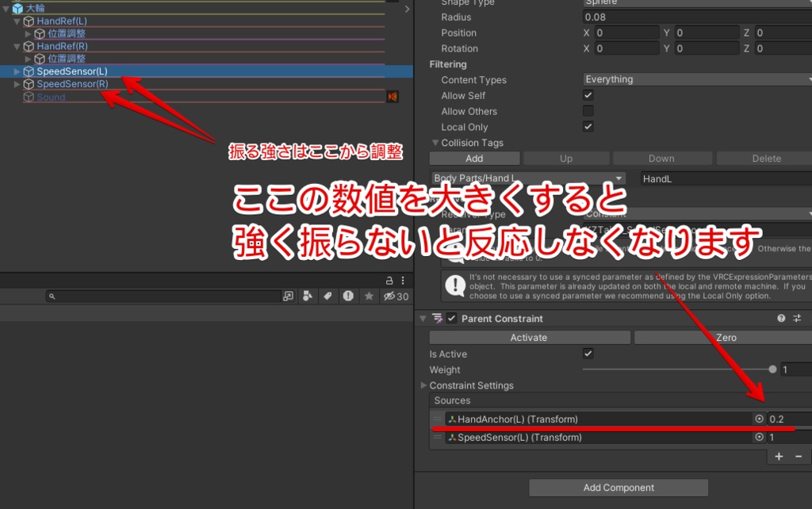Open prefab arrow on 大輪 row
The height and width of the screenshot is (509, 812).
pos(407,9)
